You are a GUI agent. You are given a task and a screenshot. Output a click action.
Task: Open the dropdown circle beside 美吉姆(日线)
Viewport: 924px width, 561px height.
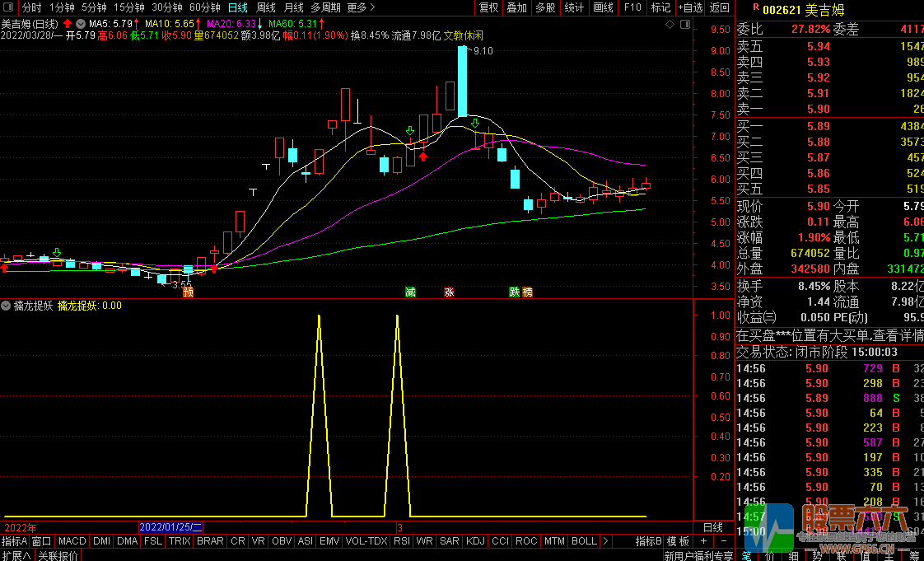82,24
